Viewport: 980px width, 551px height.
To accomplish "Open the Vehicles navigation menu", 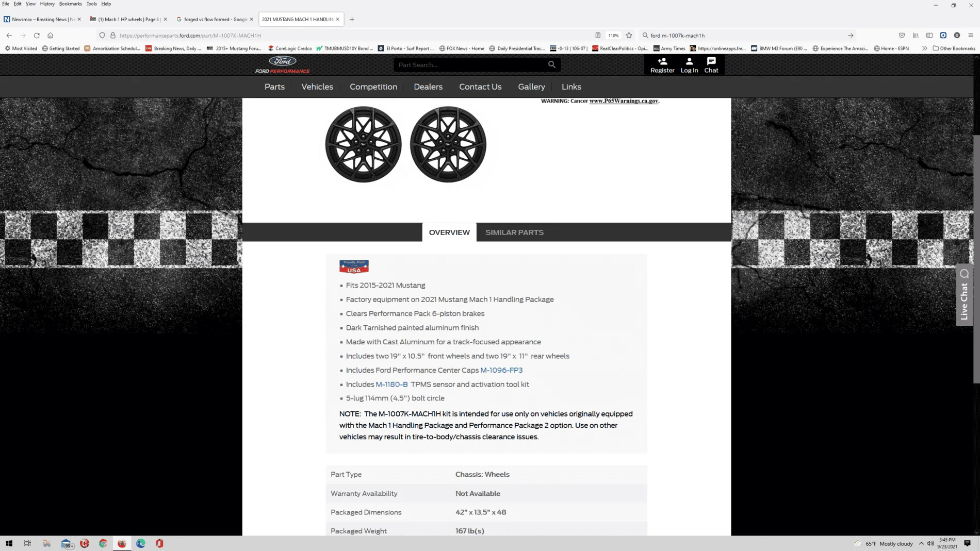I will point(317,87).
